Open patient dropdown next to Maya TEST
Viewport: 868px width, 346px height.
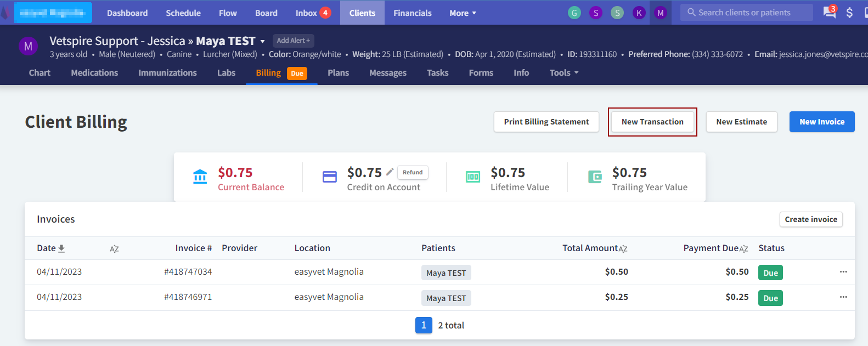point(262,42)
